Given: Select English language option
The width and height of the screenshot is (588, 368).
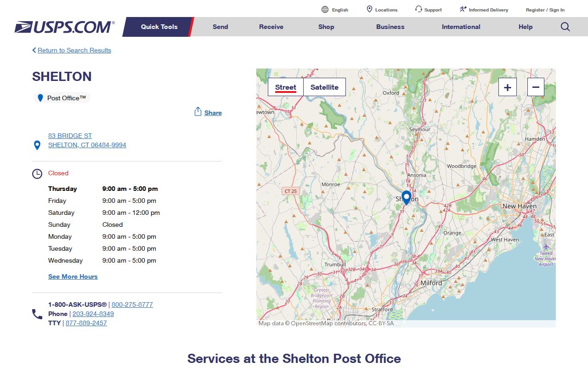Looking at the screenshot, I should pos(340,10).
